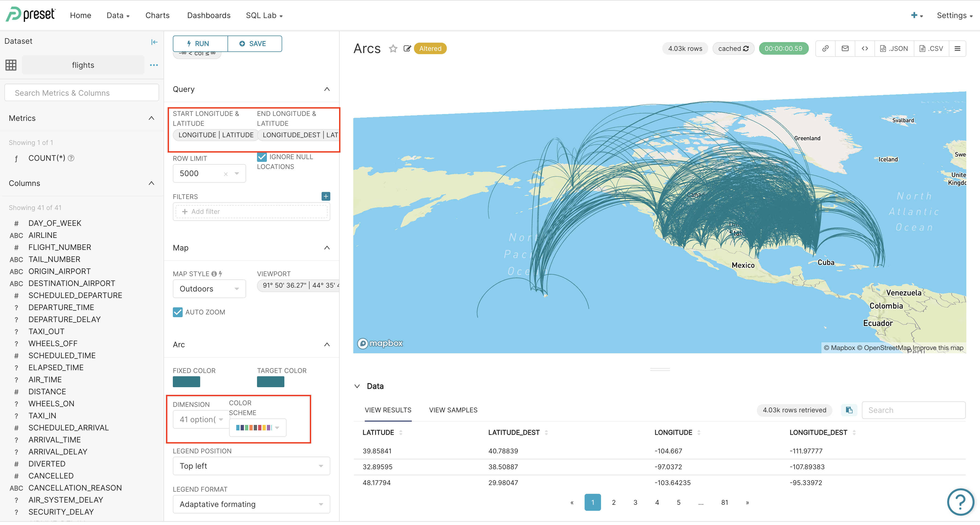Viewport: 980px width, 525px height.
Task: Uncheck Ignore Null Locations checkbox
Action: click(262, 157)
